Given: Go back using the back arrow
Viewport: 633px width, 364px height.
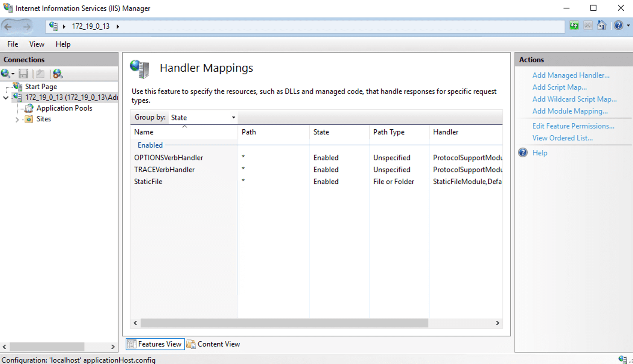Looking at the screenshot, I should [8, 27].
